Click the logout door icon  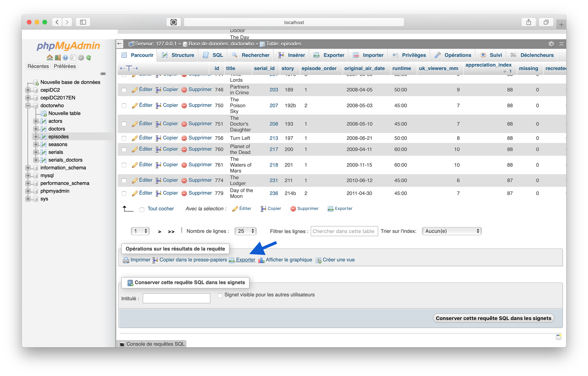click(x=58, y=58)
